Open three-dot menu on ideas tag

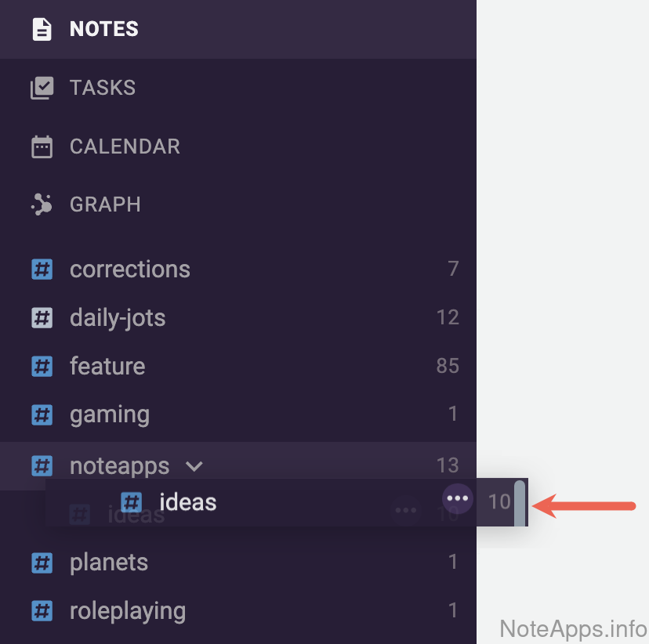pos(457,498)
